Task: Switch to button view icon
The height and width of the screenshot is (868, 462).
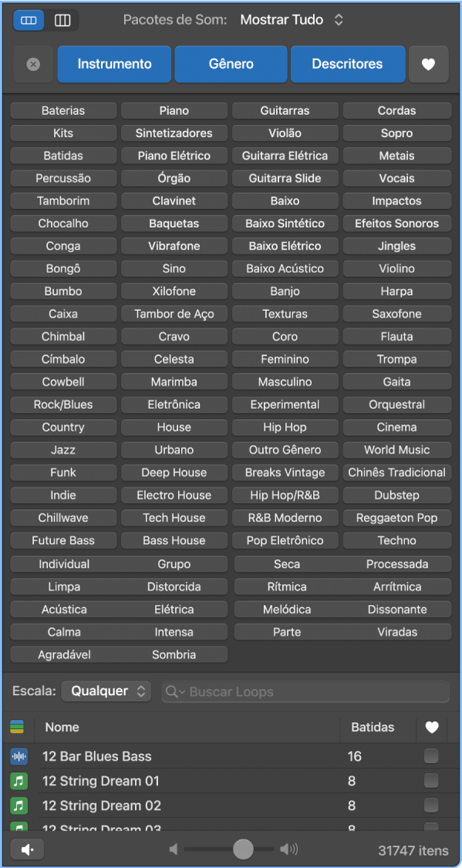Action: pyautogui.click(x=29, y=21)
